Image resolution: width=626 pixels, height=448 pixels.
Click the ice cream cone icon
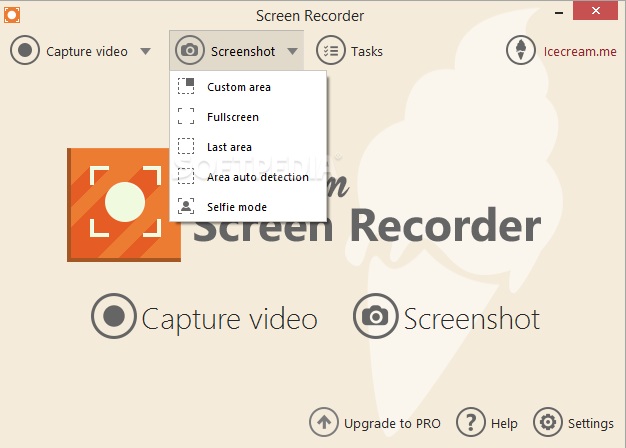521,50
